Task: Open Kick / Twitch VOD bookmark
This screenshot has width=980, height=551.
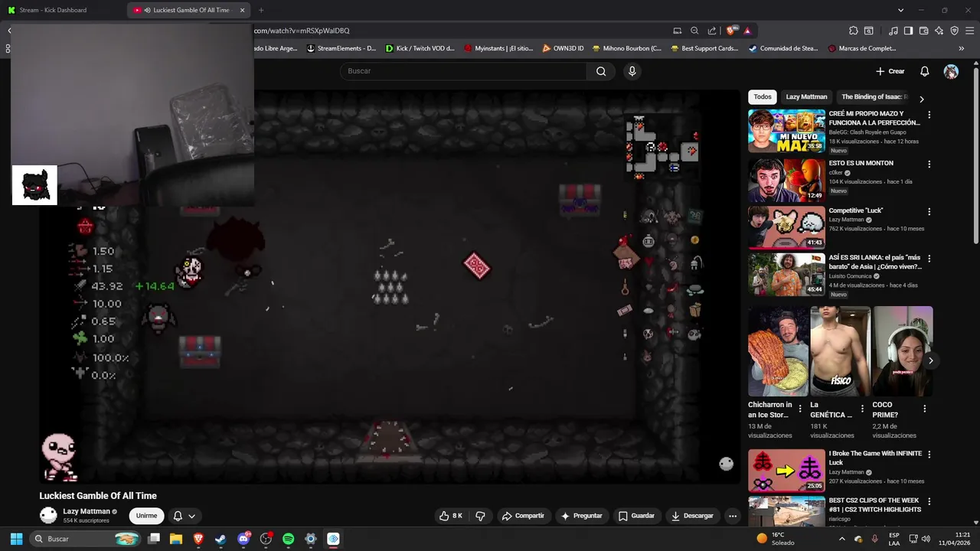Action: [x=420, y=48]
